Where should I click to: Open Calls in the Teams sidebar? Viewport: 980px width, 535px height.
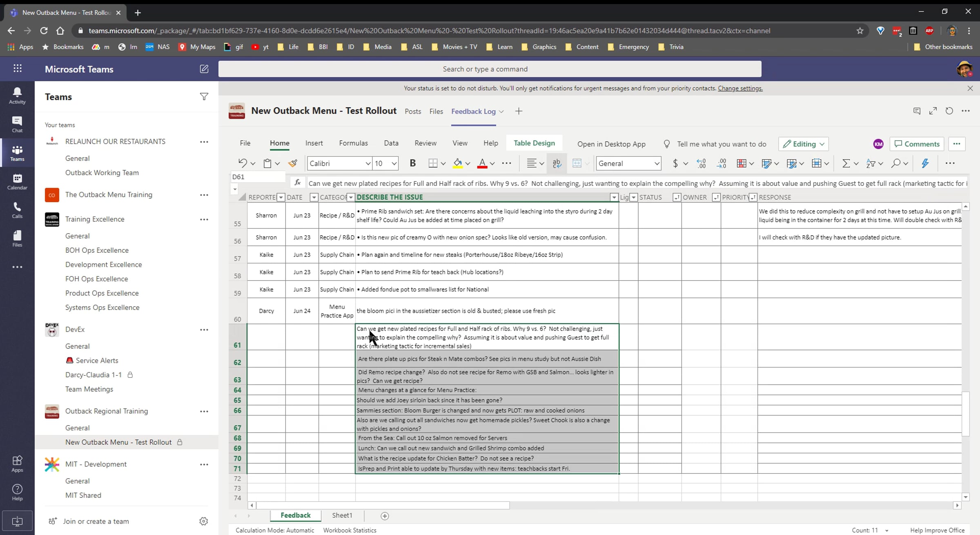17,210
